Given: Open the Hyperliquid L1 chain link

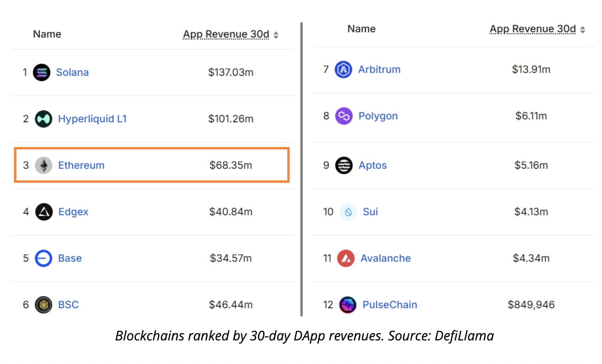Looking at the screenshot, I should [92, 119].
